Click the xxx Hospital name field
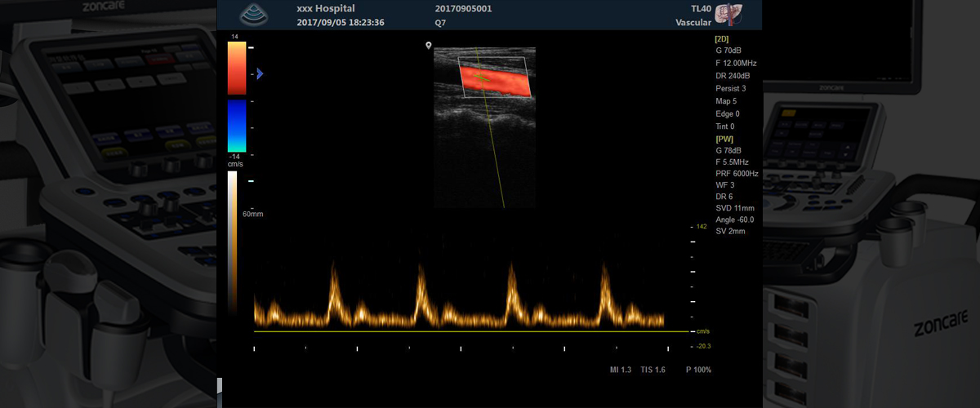This screenshot has height=408, width=980. 325,8
